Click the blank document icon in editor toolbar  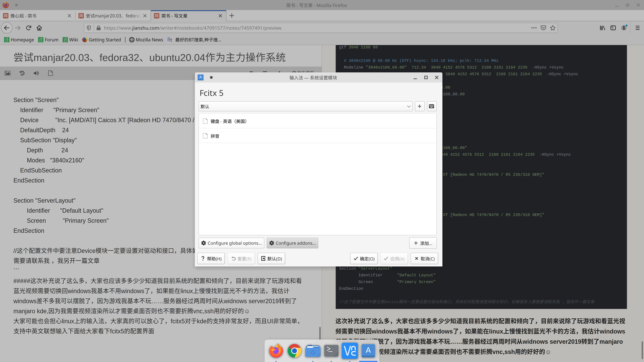tap(50, 73)
